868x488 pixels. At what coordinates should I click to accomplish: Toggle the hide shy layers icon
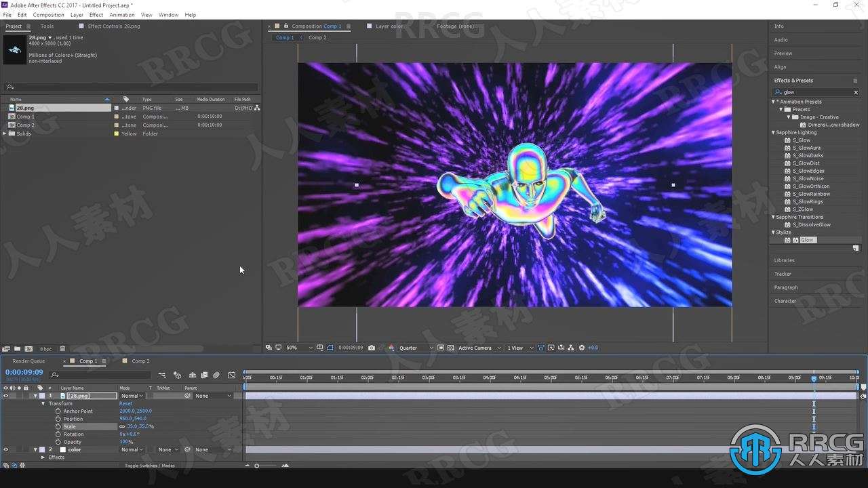point(193,375)
